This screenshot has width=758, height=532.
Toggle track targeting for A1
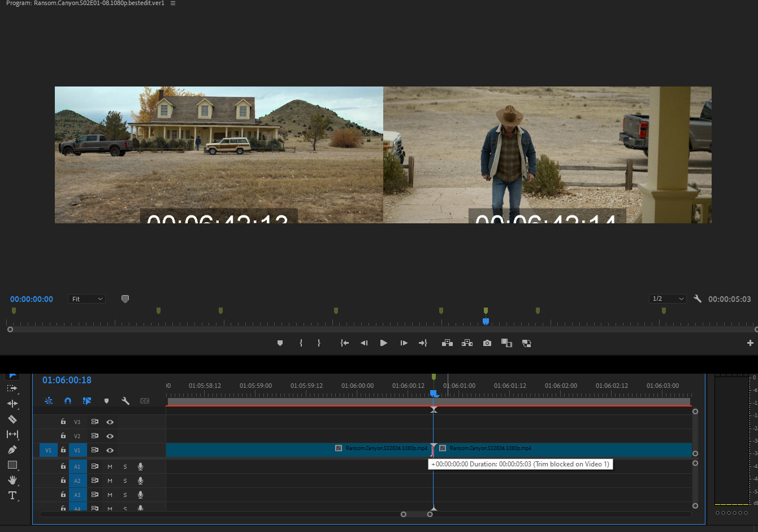77,466
